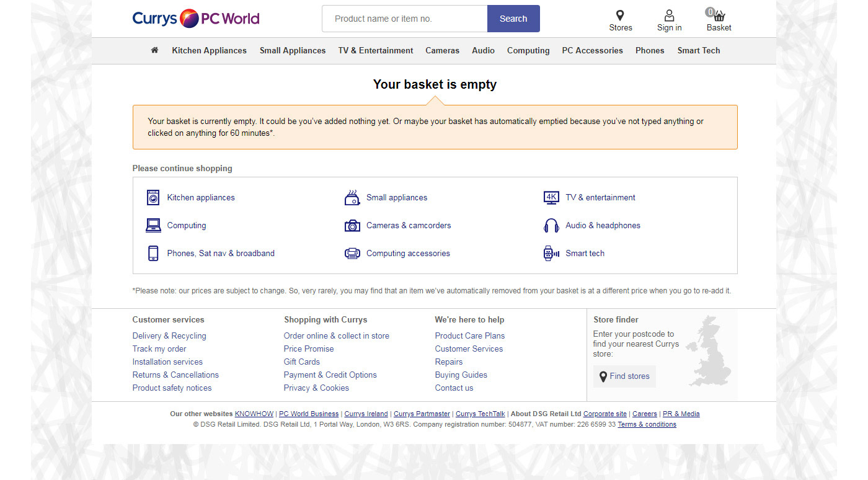Open Currys Partmaster link
The width and height of the screenshot is (868, 480).
[422, 414]
